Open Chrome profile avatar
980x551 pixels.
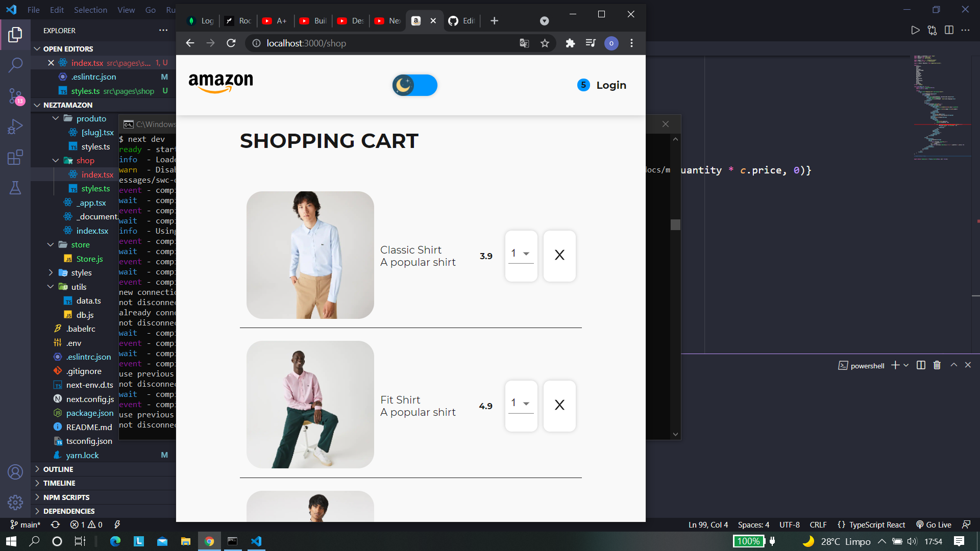[x=611, y=43]
